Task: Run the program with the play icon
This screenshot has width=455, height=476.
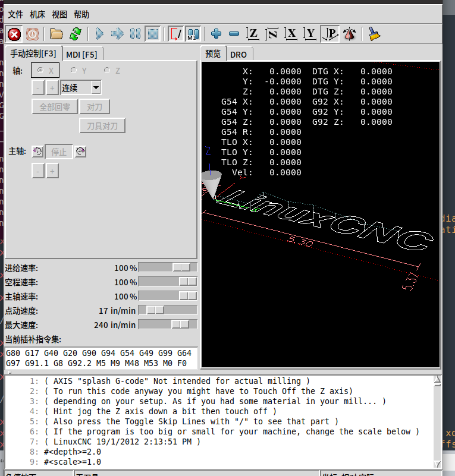Action: [x=100, y=34]
